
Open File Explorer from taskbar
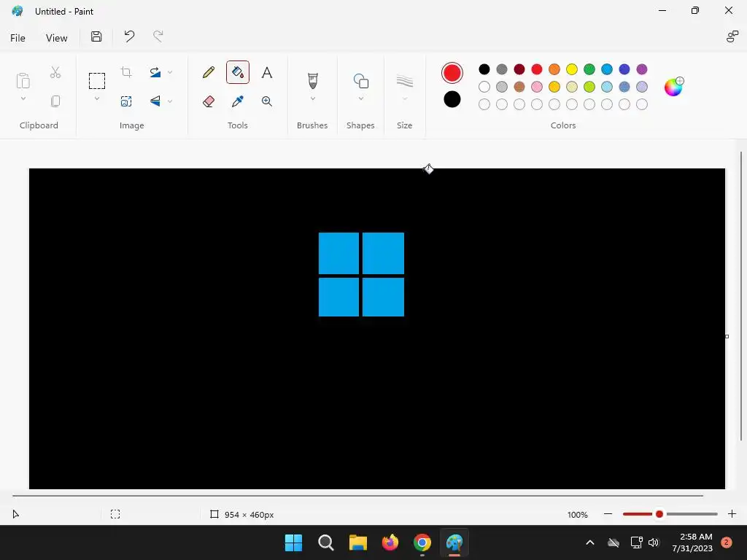click(357, 542)
